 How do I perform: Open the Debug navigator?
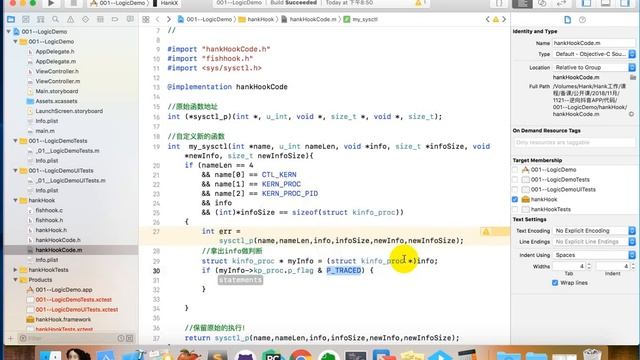pos(100,19)
